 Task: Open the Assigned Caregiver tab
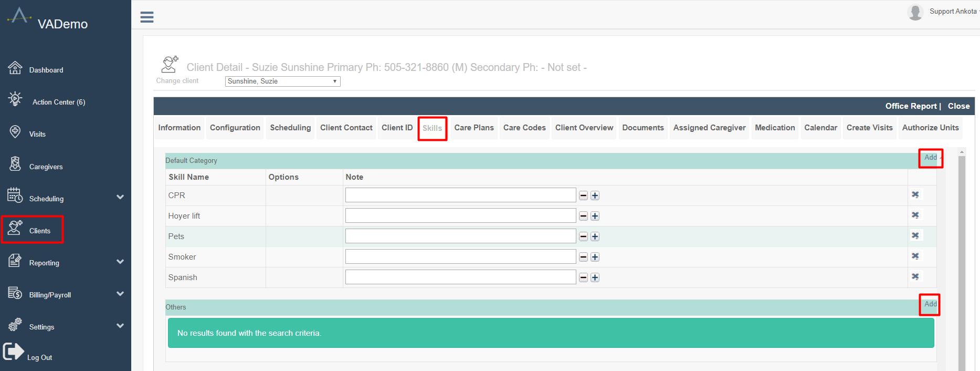pyautogui.click(x=709, y=128)
